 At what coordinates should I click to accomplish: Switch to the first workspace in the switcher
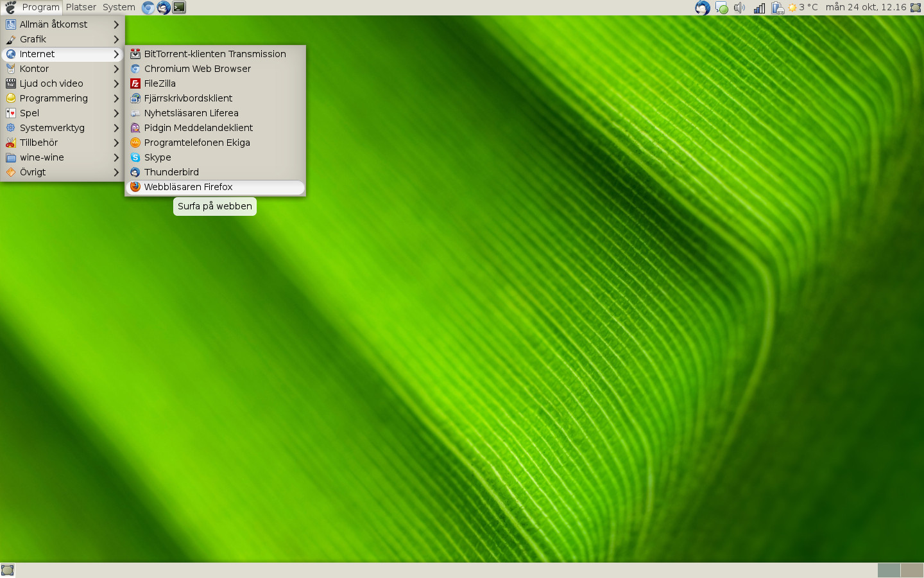coord(889,570)
